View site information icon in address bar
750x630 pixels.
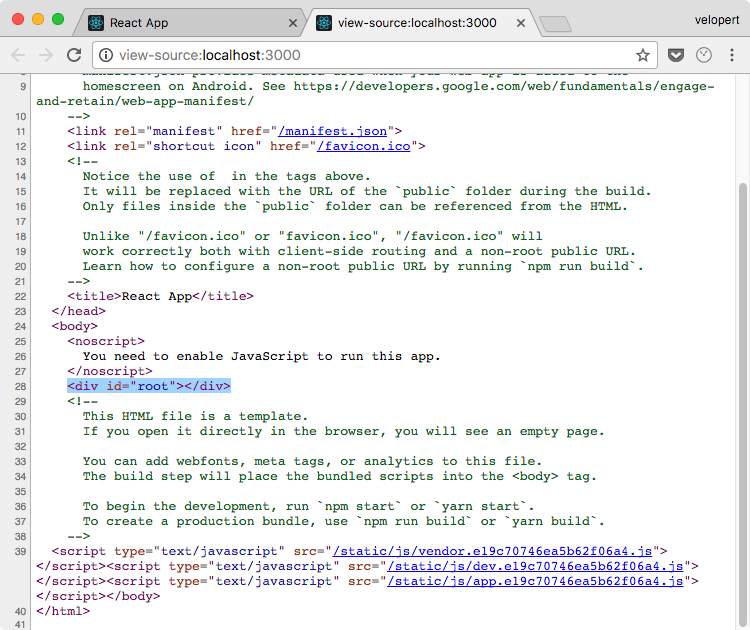point(106,55)
